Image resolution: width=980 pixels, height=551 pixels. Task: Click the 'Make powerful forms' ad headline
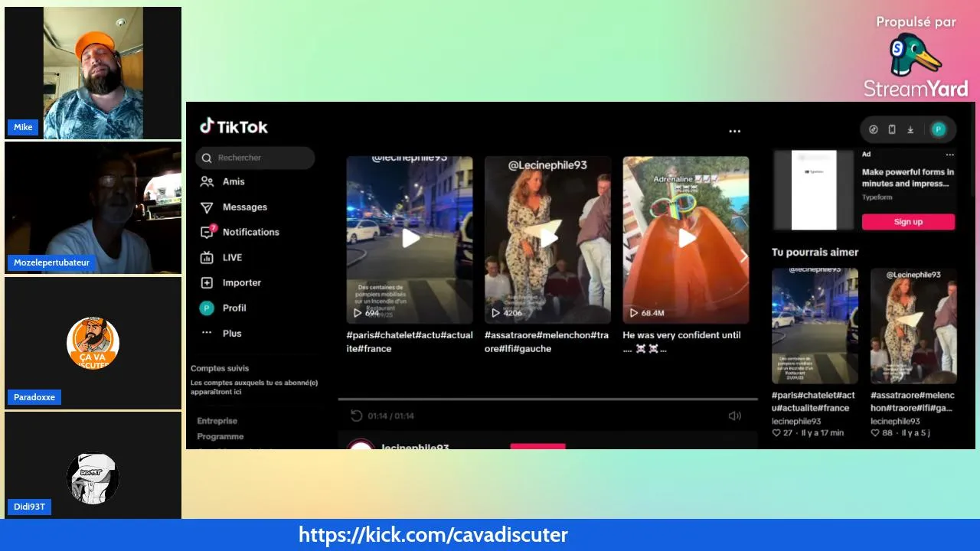click(x=908, y=178)
